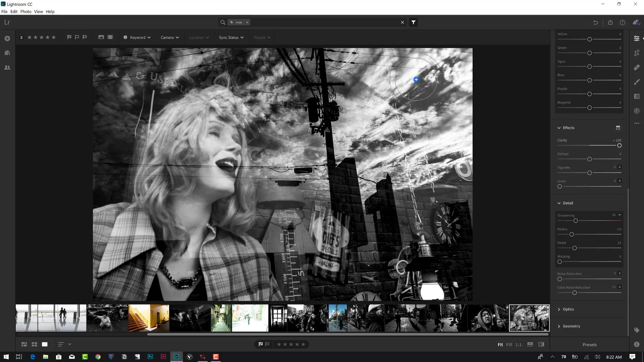
Task: Select the adjustment Brush tool
Action: point(637,82)
